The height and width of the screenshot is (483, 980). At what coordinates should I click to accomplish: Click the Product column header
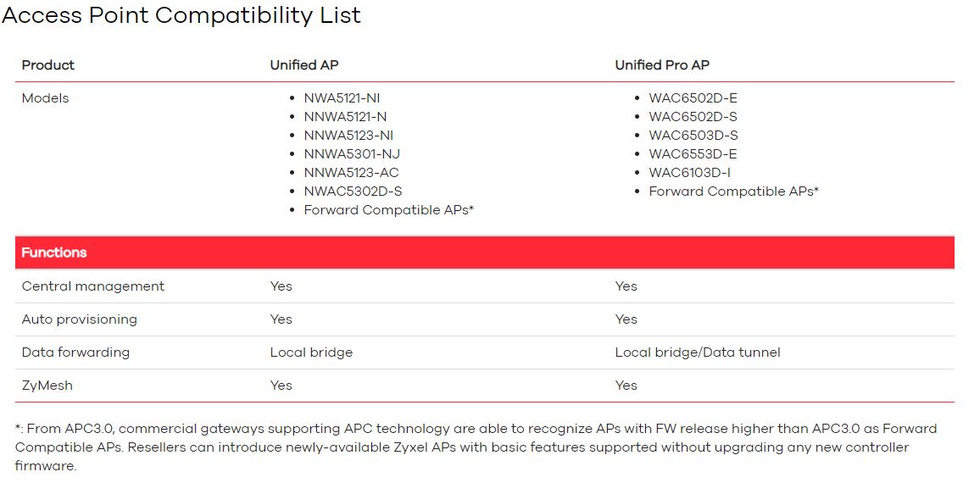tap(48, 65)
